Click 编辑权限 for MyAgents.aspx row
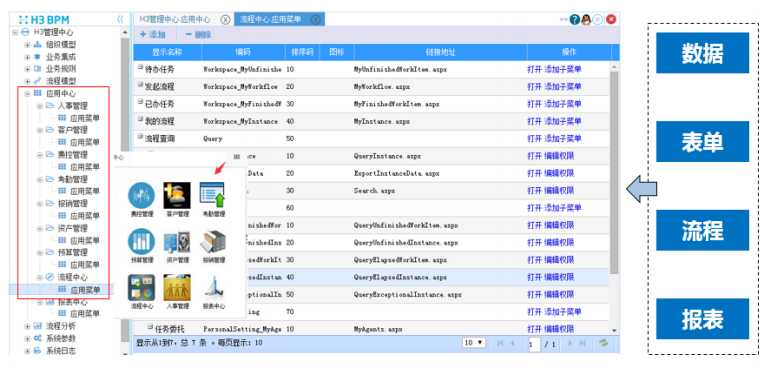This screenshot has height=369, width=769. [559, 329]
